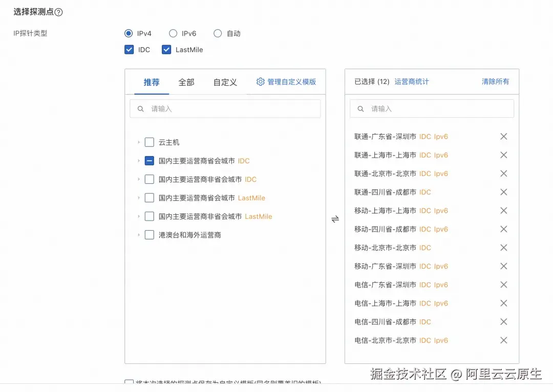Remove 电信-四川省-成都市 using its X icon
The image size is (553, 392).
tap(503, 321)
